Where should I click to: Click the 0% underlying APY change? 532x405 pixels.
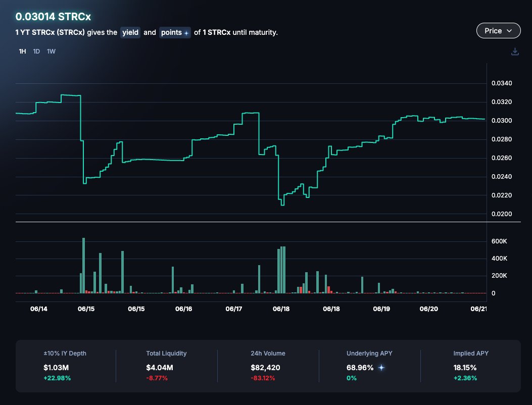(x=352, y=378)
